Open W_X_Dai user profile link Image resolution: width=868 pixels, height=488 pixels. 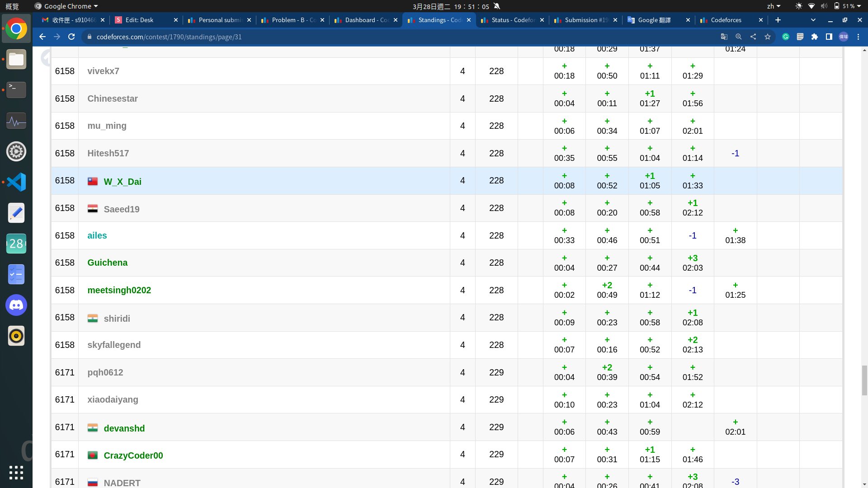(123, 182)
